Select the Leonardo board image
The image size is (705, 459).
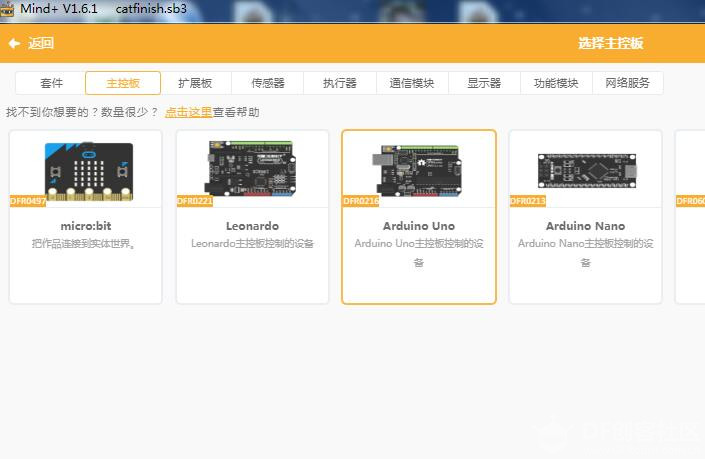coord(250,169)
